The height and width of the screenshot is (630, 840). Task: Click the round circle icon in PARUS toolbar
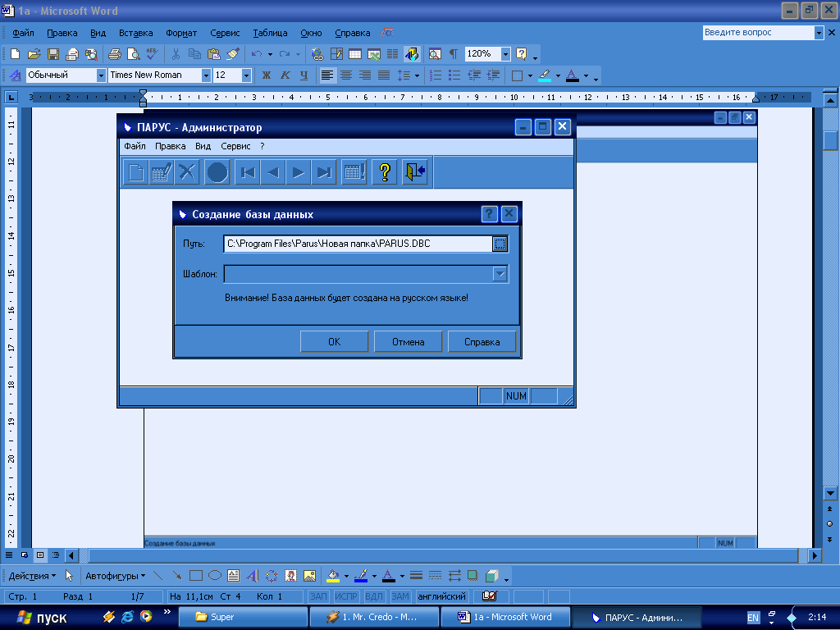tap(217, 172)
